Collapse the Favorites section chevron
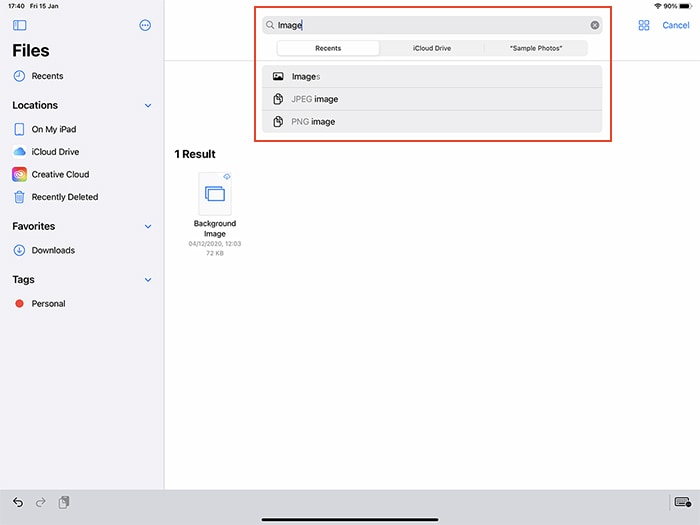700x525 pixels. click(x=148, y=227)
